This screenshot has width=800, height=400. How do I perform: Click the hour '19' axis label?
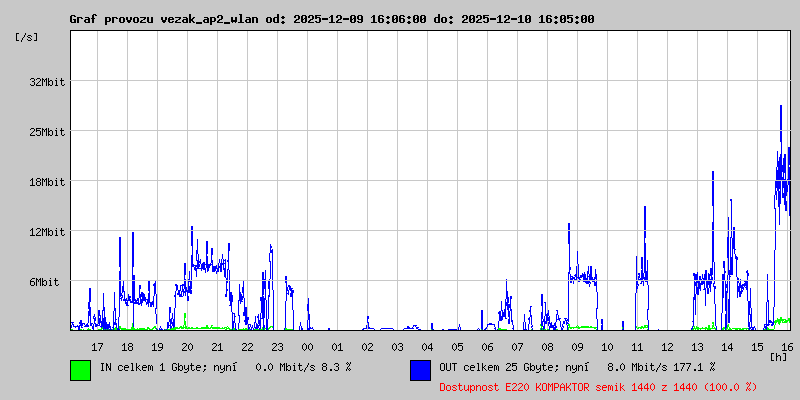click(x=158, y=347)
